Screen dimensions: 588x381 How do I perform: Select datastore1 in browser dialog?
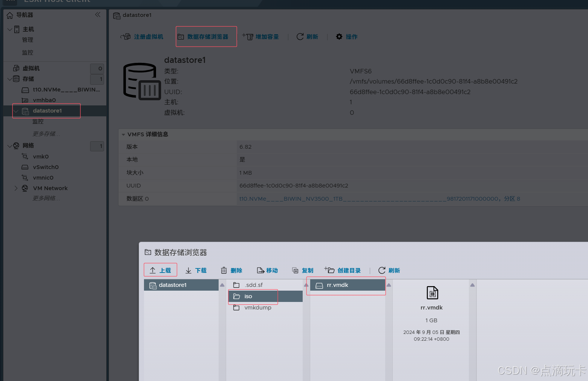[181, 285]
